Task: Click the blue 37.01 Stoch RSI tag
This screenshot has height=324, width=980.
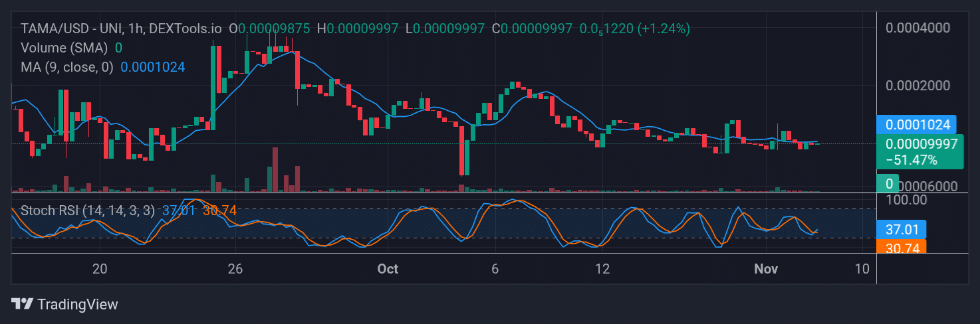Action: point(902,230)
